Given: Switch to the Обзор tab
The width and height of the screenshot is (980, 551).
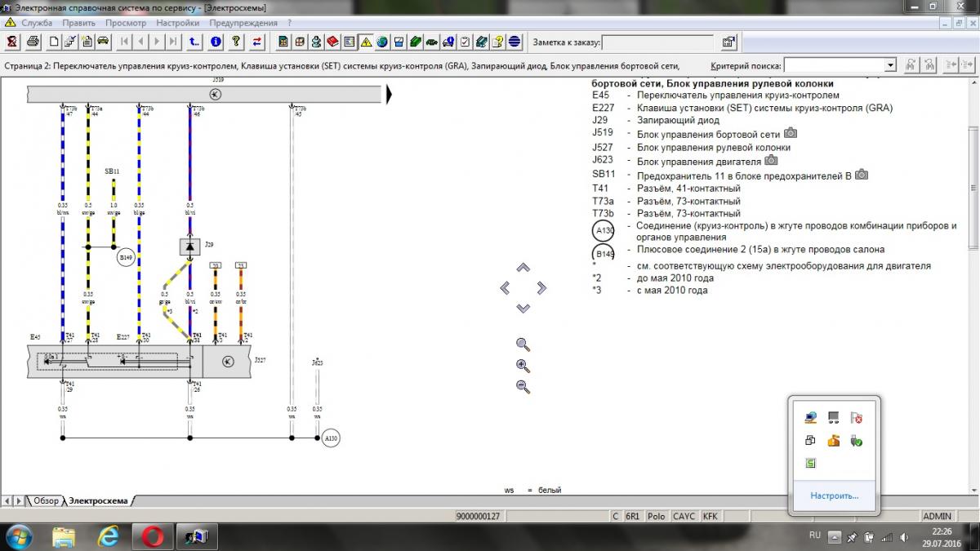Looking at the screenshot, I should (46, 500).
